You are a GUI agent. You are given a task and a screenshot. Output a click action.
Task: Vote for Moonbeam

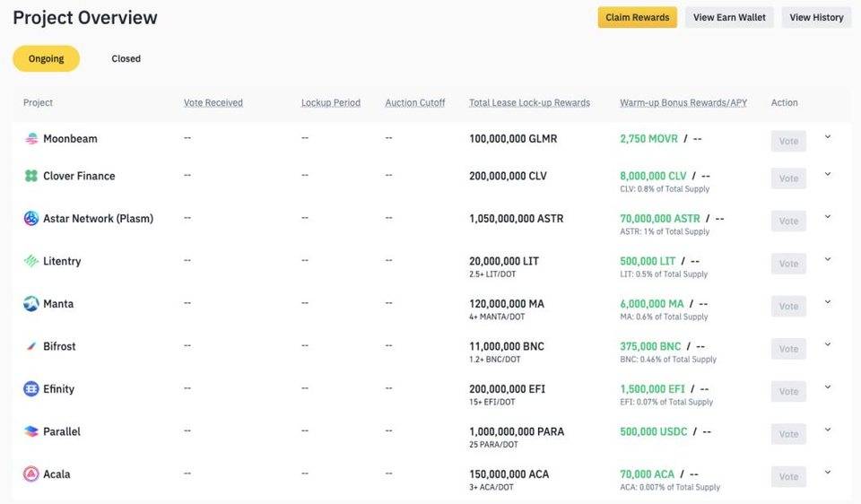point(788,141)
